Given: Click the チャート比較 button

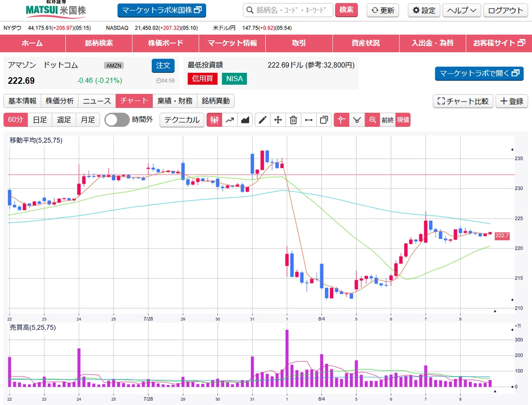Looking at the screenshot, I should [x=463, y=101].
